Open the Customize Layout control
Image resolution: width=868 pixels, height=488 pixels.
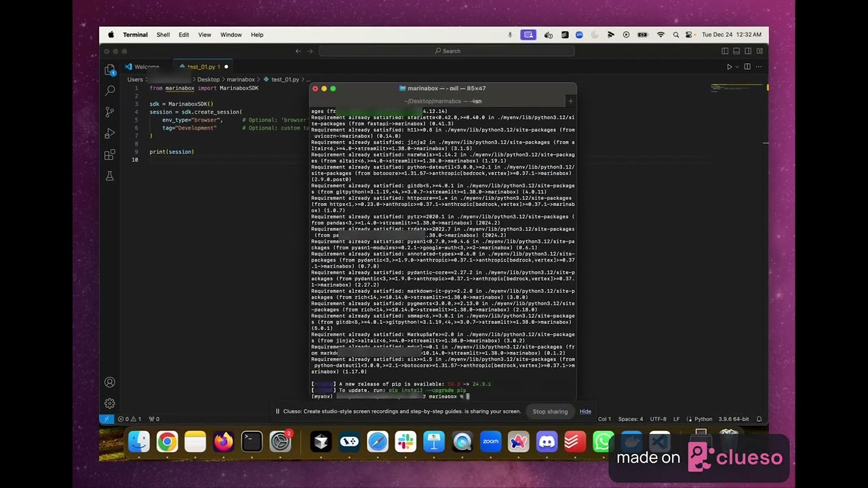[x=759, y=51]
